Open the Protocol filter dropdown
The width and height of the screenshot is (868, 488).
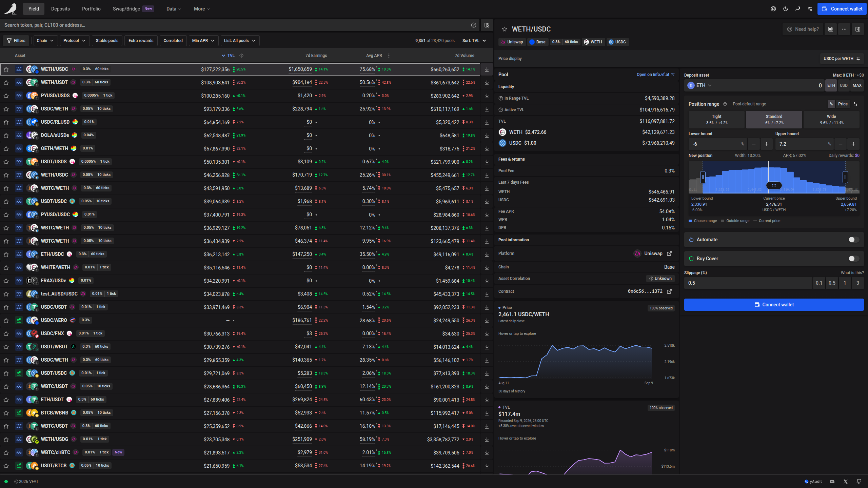point(75,41)
